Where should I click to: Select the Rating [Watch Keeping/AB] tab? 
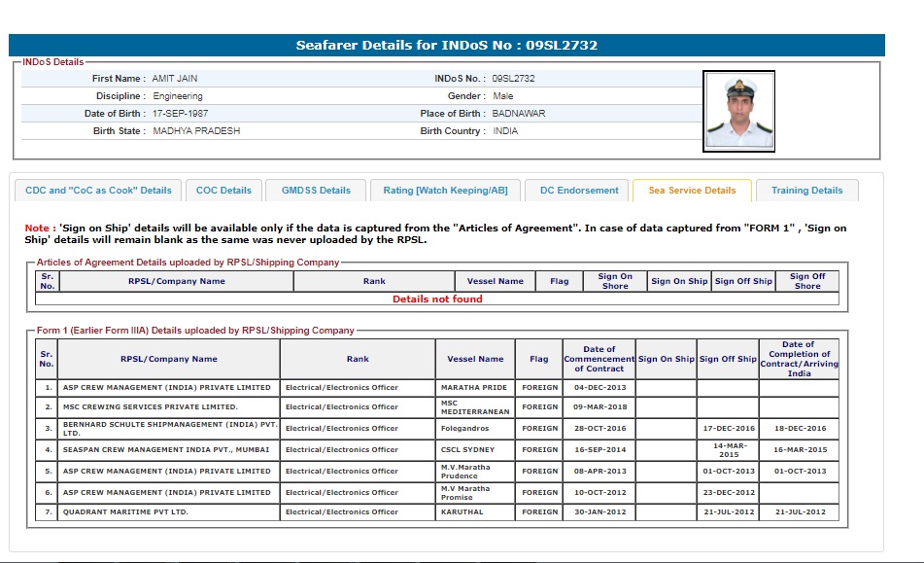(445, 191)
